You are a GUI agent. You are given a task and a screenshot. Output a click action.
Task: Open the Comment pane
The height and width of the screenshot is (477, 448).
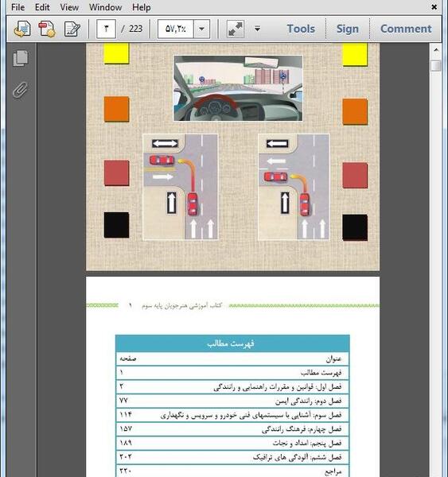point(406,29)
